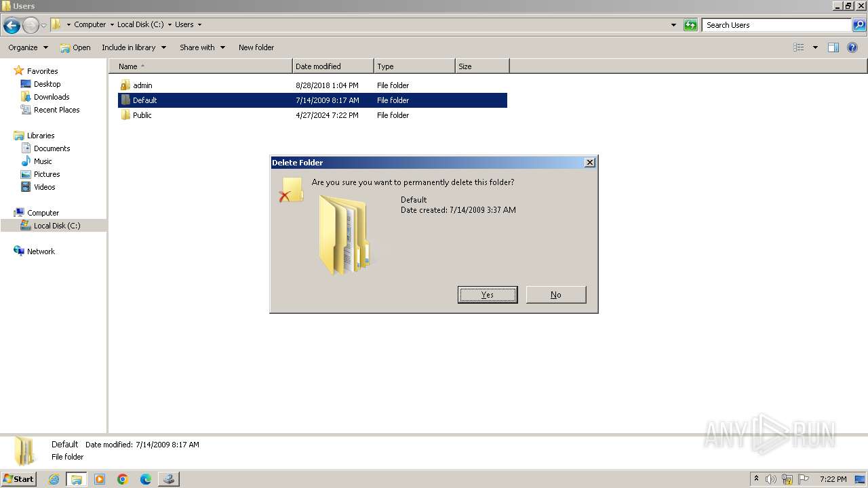
Task: Select the Default folder row
Action: (x=313, y=100)
